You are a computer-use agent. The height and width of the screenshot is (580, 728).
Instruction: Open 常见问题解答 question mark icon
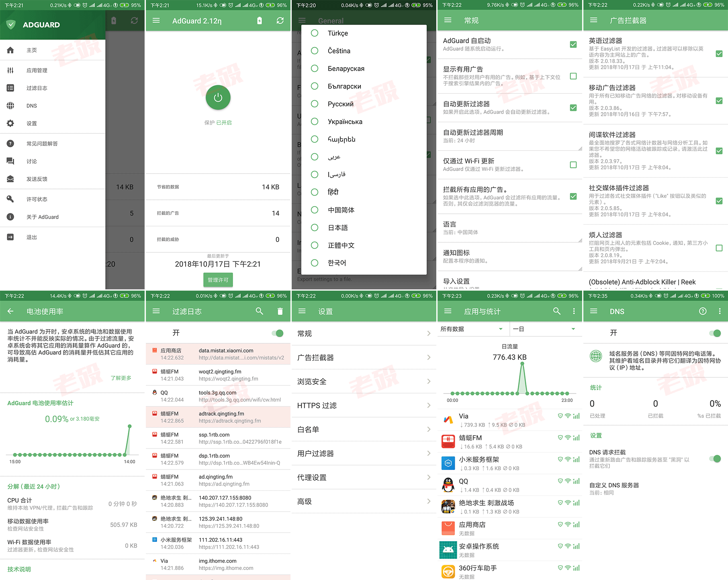(x=10, y=143)
